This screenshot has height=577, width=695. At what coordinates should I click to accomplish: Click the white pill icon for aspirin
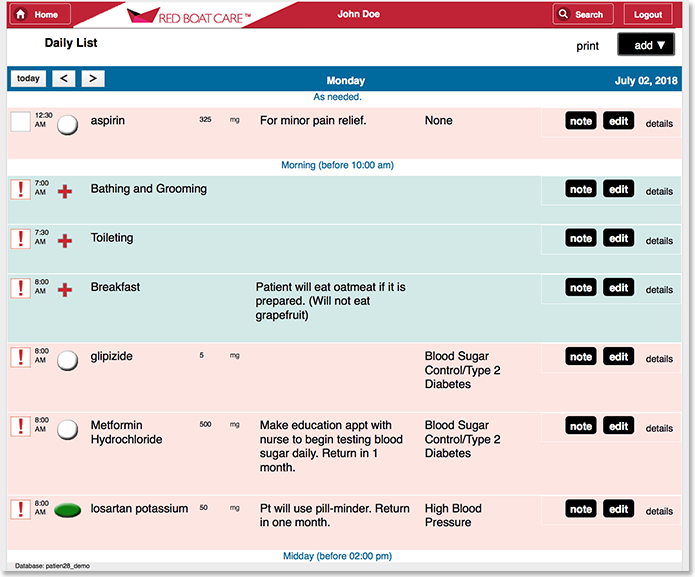coord(68,124)
